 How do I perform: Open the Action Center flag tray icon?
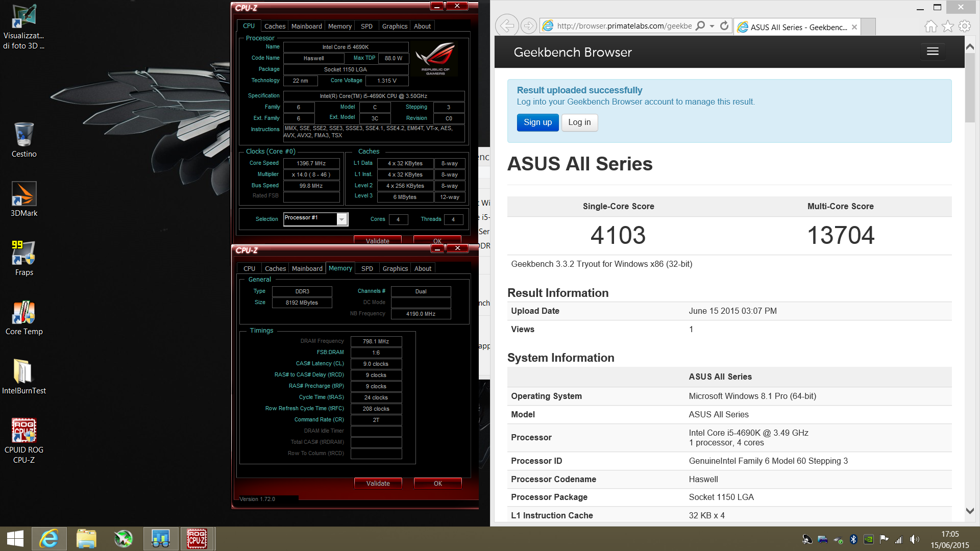pyautogui.click(x=884, y=539)
